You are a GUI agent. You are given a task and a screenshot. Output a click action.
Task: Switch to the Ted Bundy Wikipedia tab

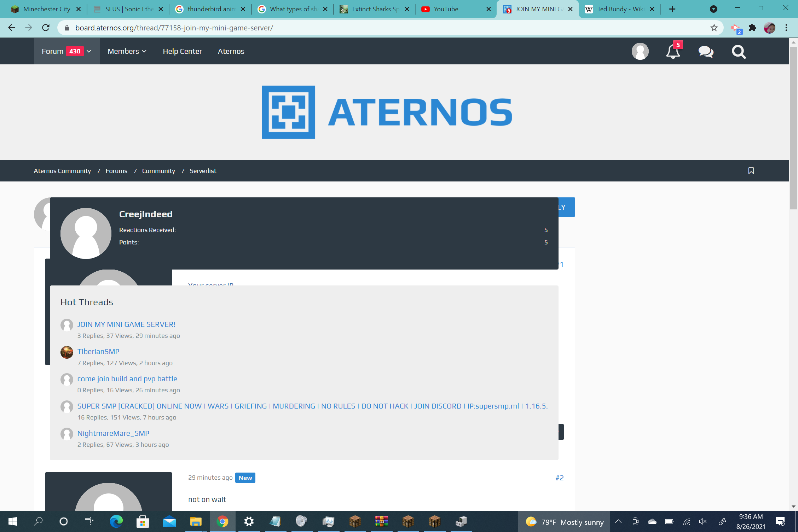(620, 9)
